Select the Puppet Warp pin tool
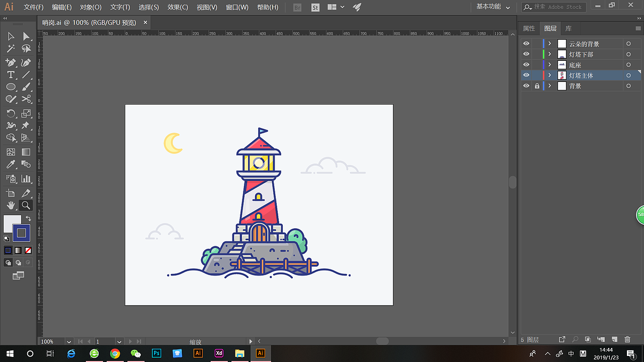This screenshot has height=362, width=644. click(x=26, y=126)
